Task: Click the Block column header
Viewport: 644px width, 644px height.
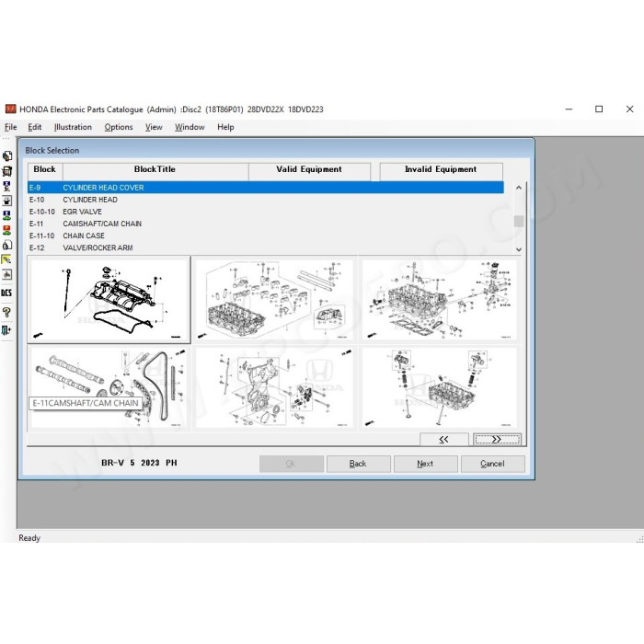Action: [x=45, y=171]
